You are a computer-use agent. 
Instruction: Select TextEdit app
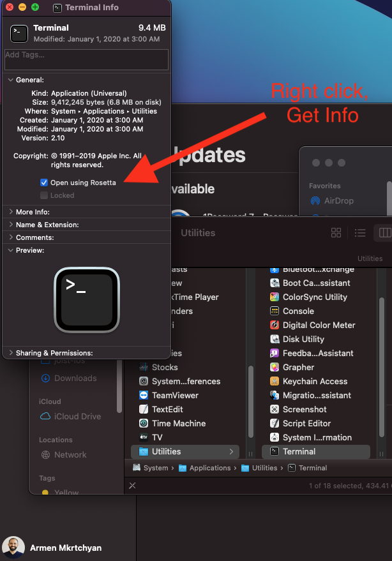(x=161, y=409)
